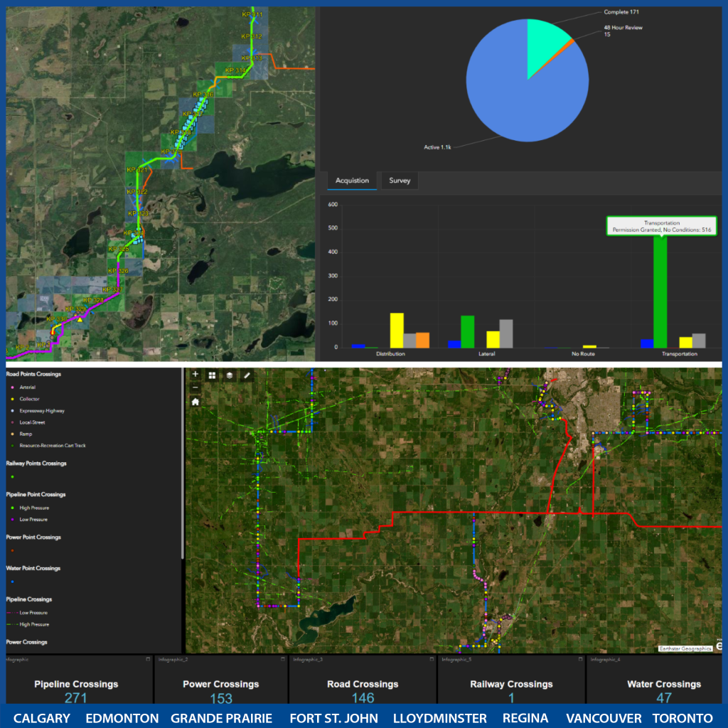
Task: Open the Layers panel on the map
Action: 230,375
